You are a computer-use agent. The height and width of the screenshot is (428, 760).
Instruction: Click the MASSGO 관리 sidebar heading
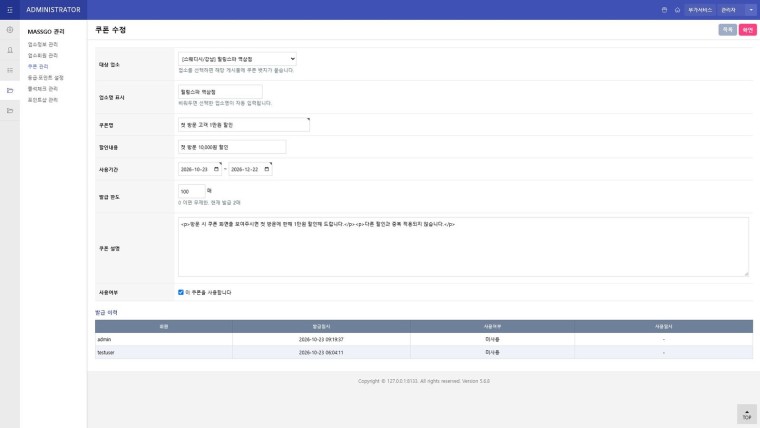coord(46,32)
